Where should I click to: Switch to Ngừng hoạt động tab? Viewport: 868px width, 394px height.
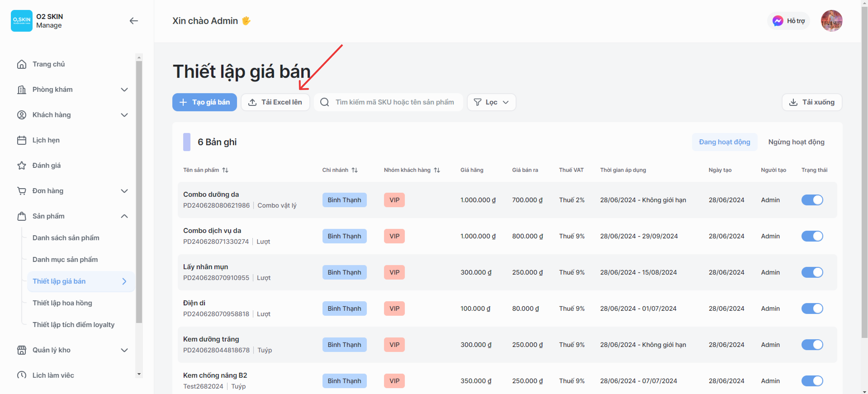[796, 142]
